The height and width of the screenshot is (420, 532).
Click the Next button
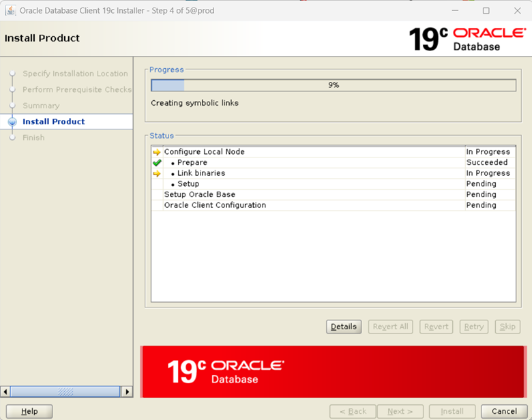(400, 412)
